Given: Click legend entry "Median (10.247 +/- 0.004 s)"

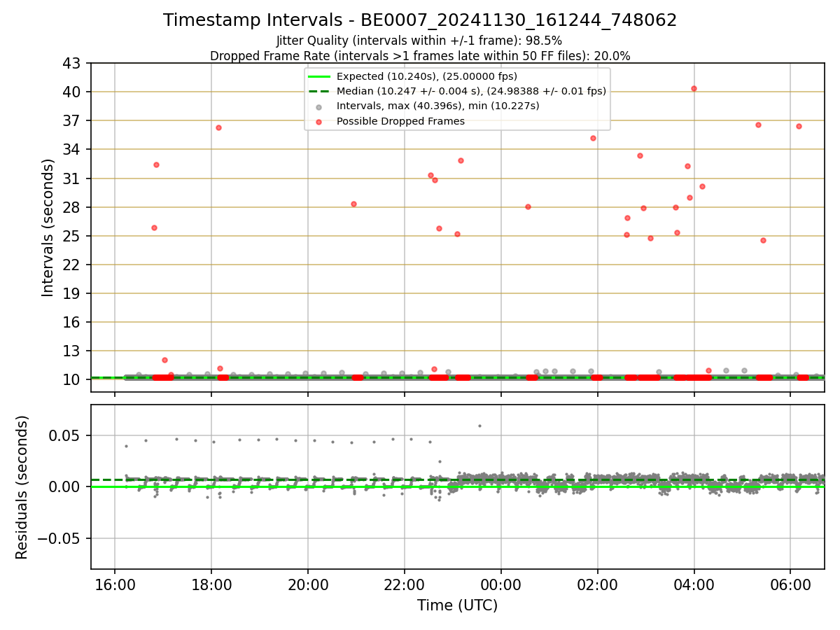Looking at the screenshot, I should pyautogui.click(x=471, y=91).
